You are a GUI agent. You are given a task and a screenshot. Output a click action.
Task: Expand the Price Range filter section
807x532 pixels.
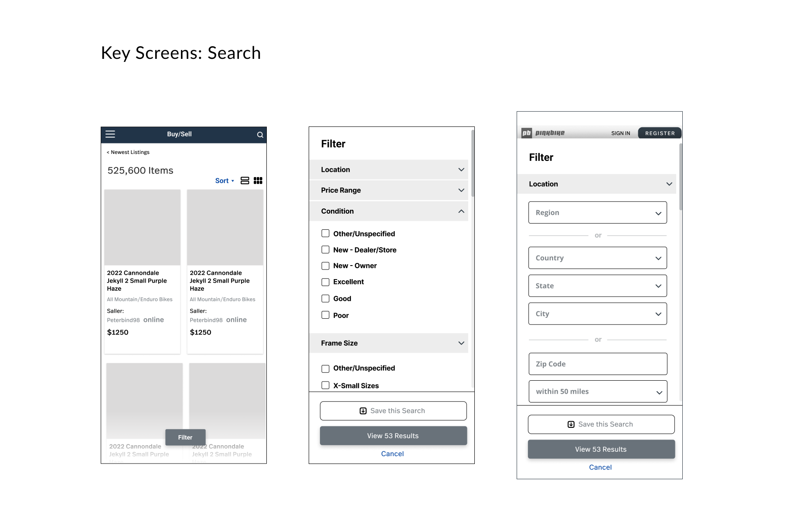pyautogui.click(x=388, y=190)
